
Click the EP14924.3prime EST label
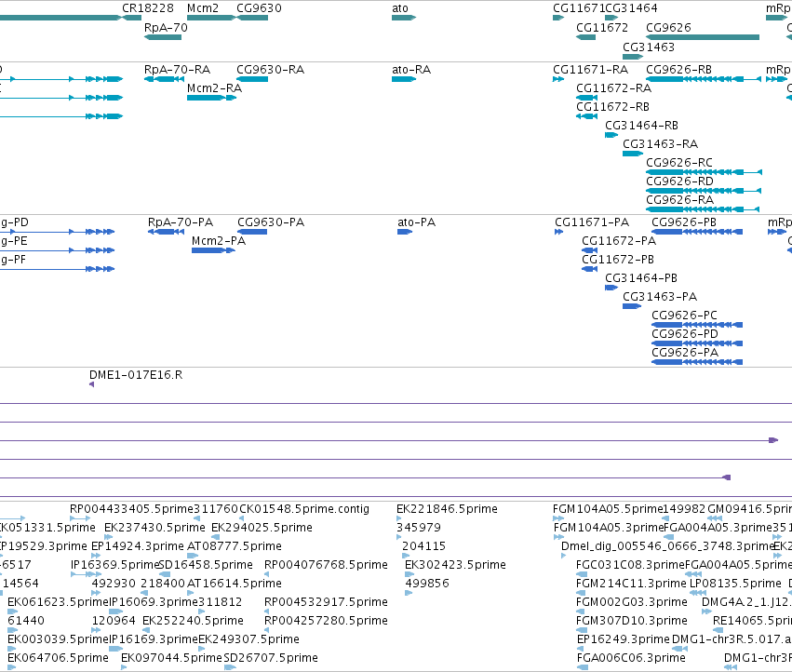point(138,546)
